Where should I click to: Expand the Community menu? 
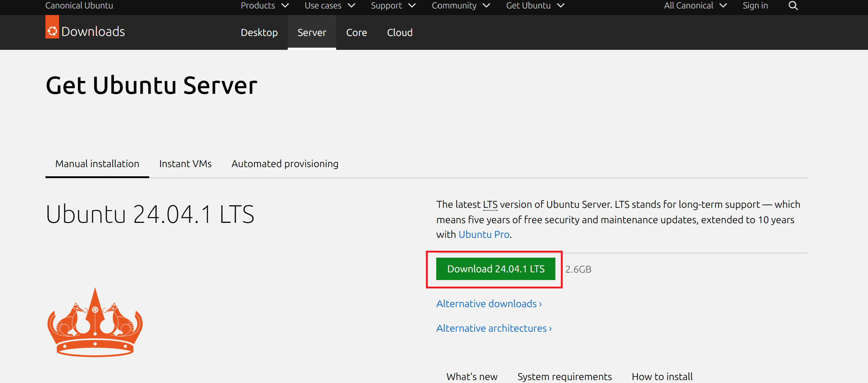(461, 5)
